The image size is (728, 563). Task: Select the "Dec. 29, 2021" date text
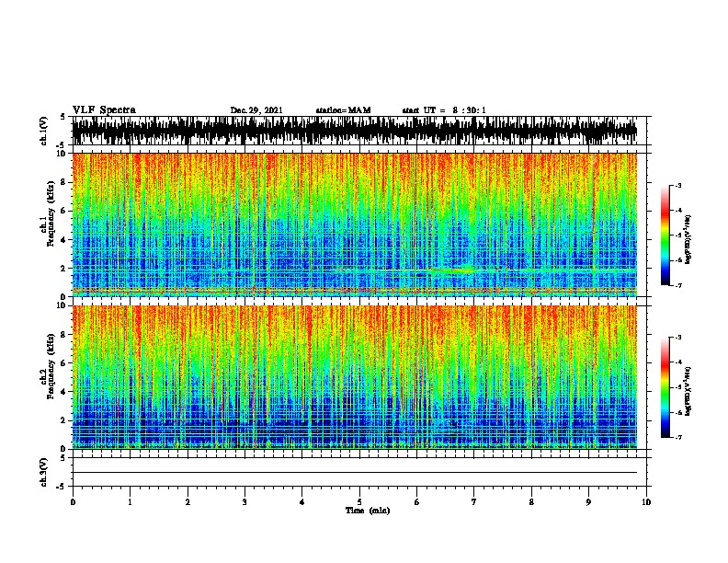tap(256, 110)
